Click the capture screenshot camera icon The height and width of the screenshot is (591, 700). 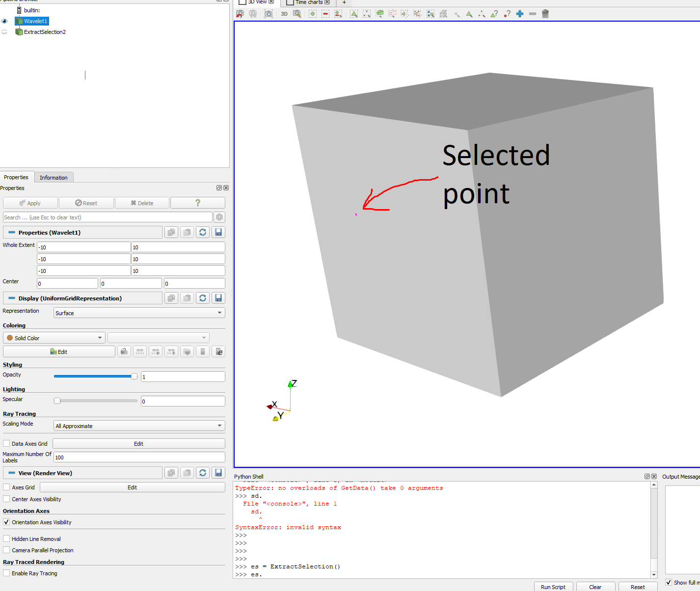(x=269, y=14)
